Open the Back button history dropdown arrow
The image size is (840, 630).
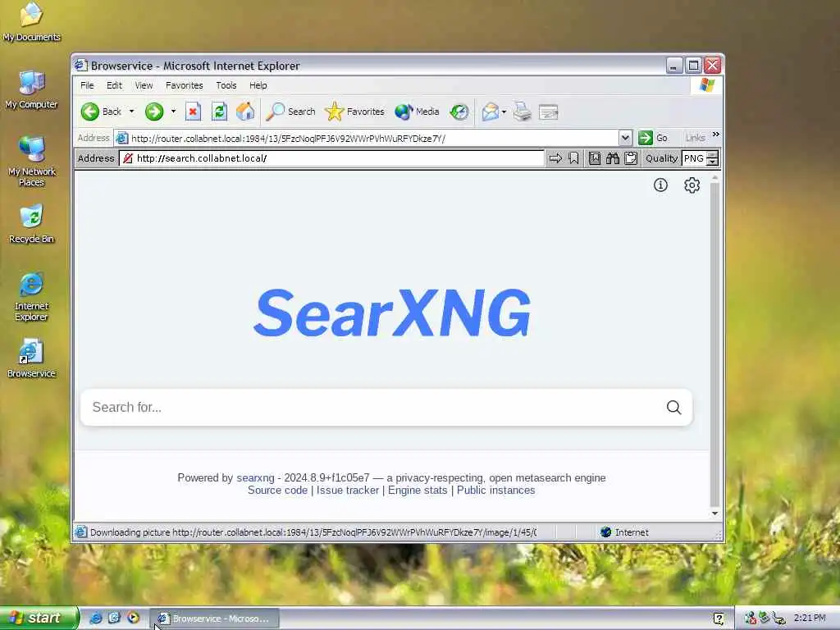[132, 112]
